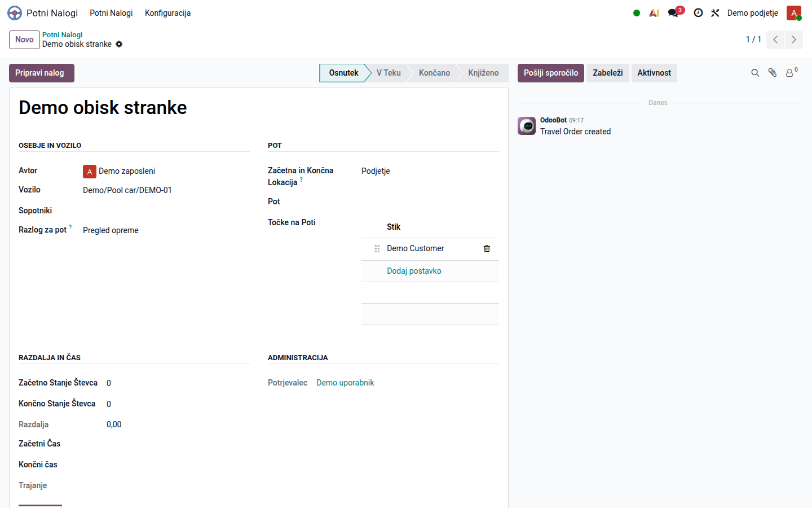
Task: Open the debug tools wrench icon
Action: (715, 13)
